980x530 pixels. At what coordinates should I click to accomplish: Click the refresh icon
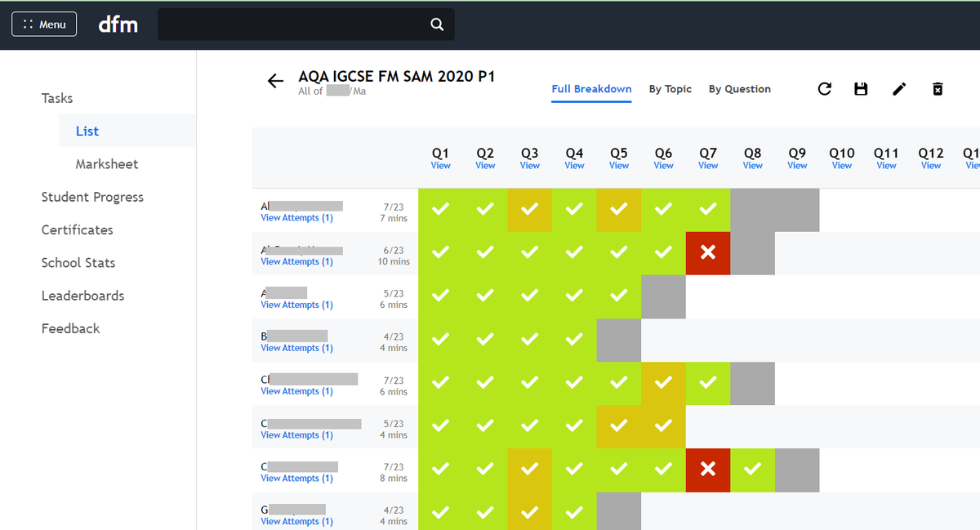(825, 89)
